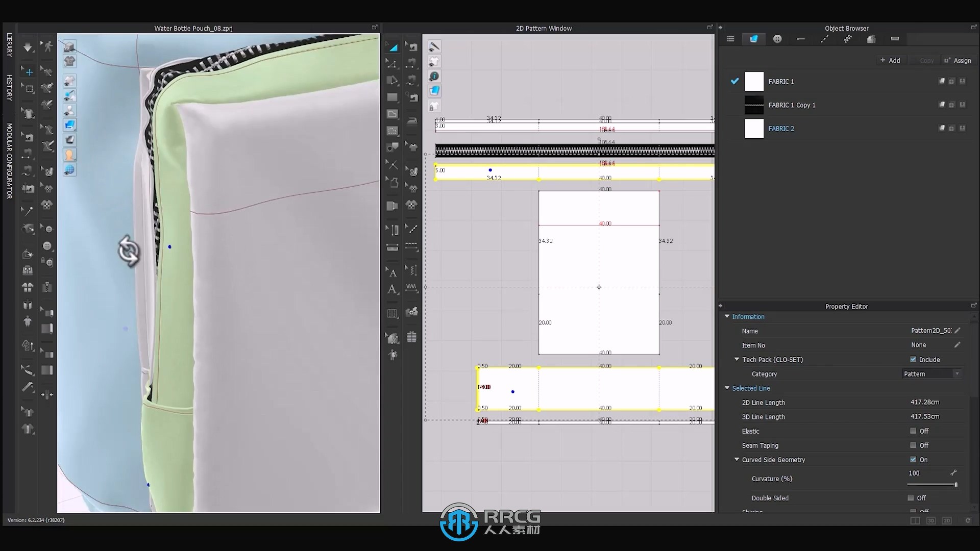The width and height of the screenshot is (980, 551).
Task: Click the Add button in Object Browser
Action: click(890, 61)
